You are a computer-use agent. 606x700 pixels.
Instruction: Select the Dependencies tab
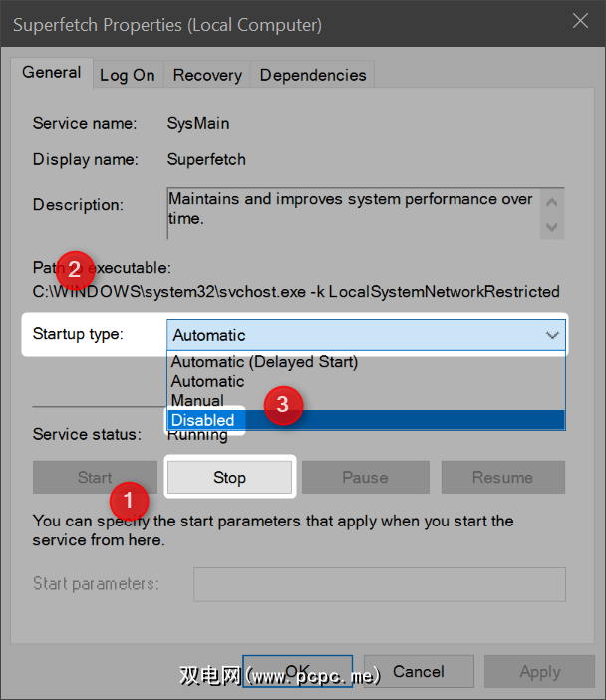coord(313,75)
